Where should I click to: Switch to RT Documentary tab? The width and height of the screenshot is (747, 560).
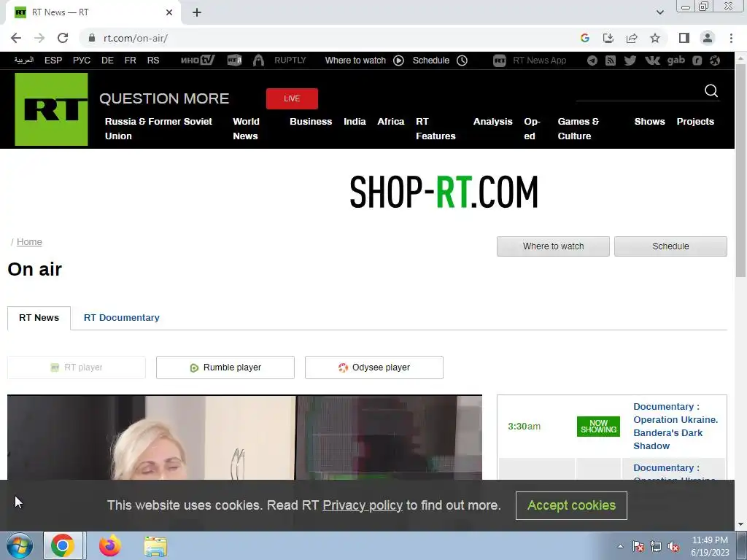(122, 318)
